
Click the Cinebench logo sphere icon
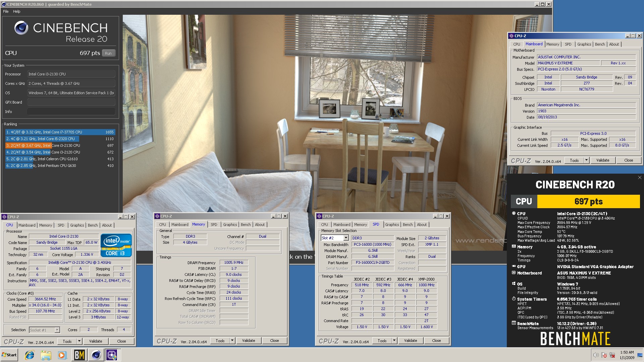point(21,28)
